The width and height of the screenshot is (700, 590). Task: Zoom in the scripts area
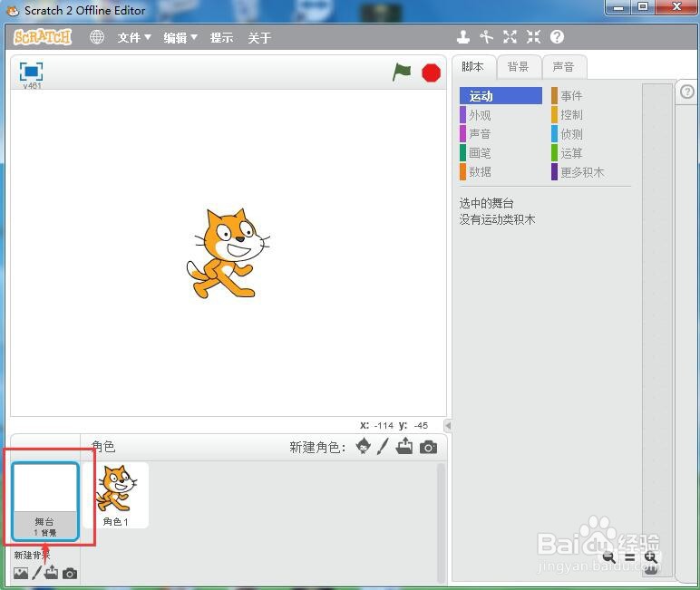pyautogui.click(x=651, y=557)
